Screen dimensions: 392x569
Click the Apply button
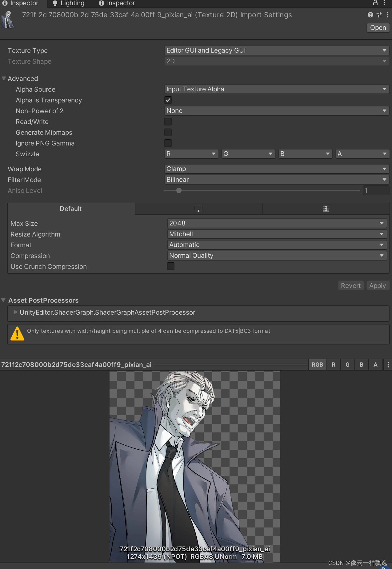378,285
